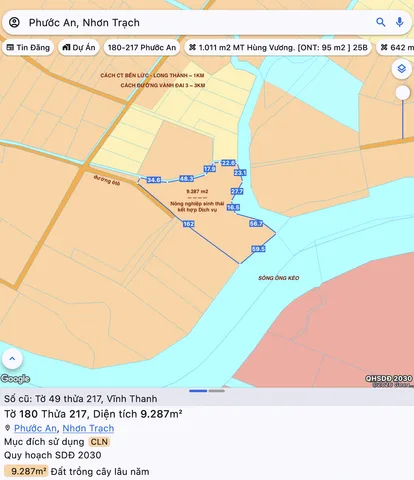Image resolution: width=414 pixels, height=480 pixels.
Task: Click the '48.3' boundary length label
Action: click(x=186, y=178)
